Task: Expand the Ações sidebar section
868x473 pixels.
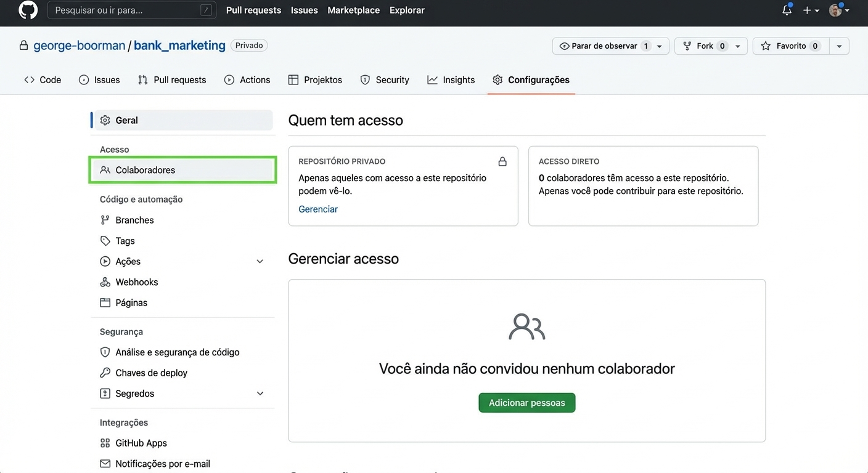Action: pyautogui.click(x=260, y=261)
